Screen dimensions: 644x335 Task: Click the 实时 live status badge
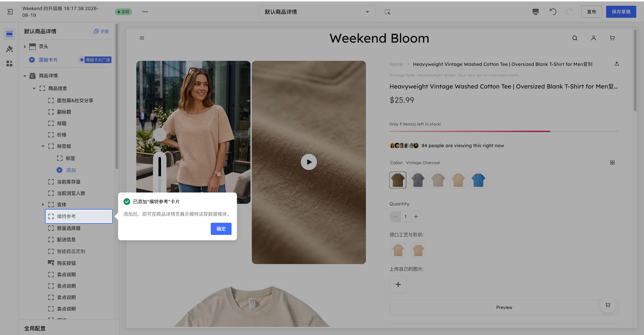(x=123, y=12)
